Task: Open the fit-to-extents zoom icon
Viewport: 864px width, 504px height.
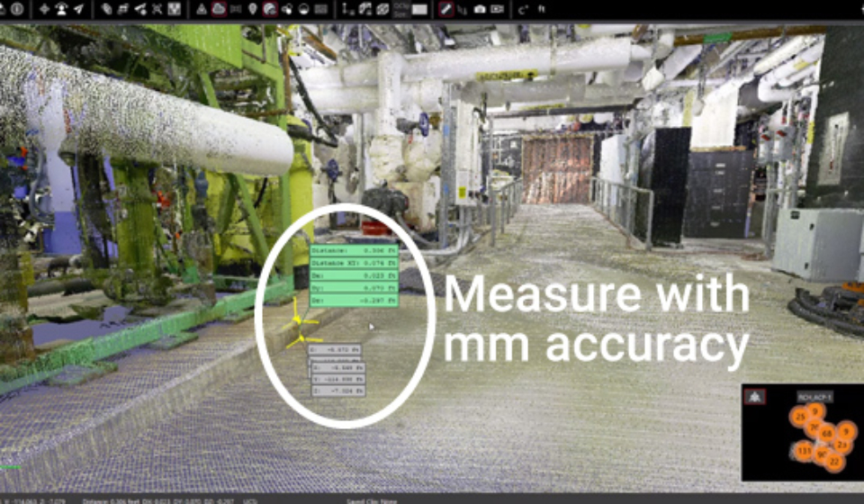Action: tap(157, 9)
